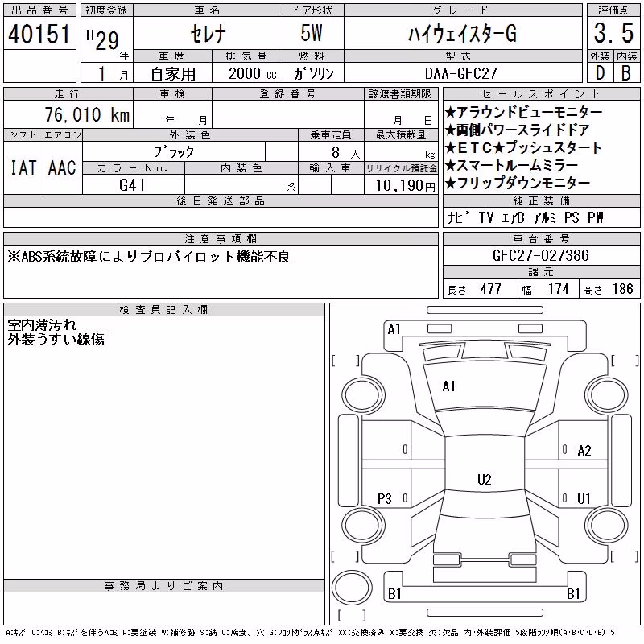
Task: Click the lot number 40151
Action: (39, 33)
